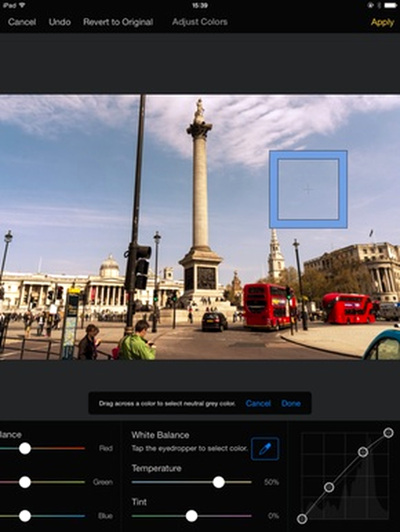
Task: Tap the status bar clock
Action: [x=199, y=5]
